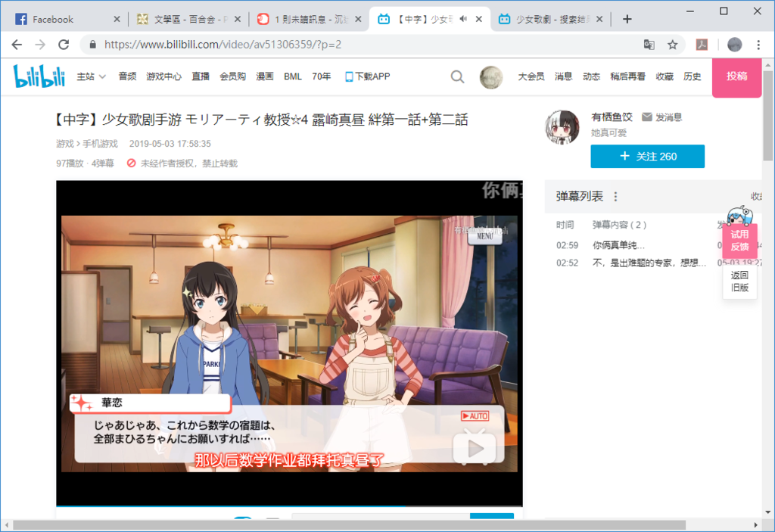Switch to the 1 則未讀訊息 tab

coord(310,19)
